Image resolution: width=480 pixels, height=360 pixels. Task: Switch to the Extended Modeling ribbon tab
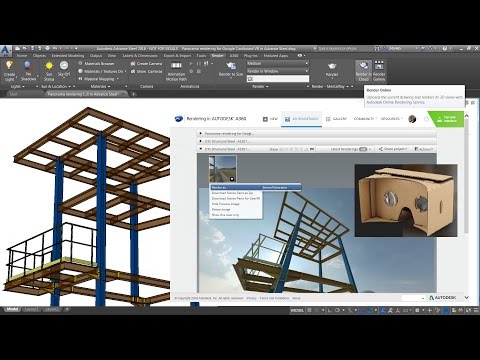point(68,56)
